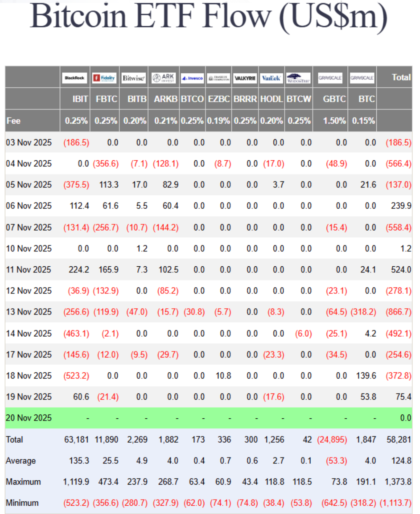
Task: Click the (566.4) total for 04 Nov
Action: (399, 164)
